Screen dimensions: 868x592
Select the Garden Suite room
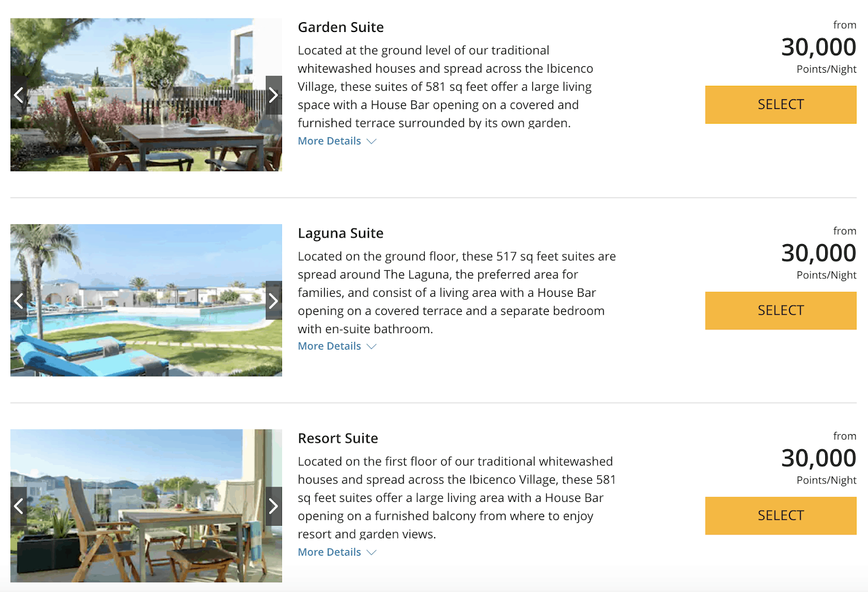tap(781, 105)
